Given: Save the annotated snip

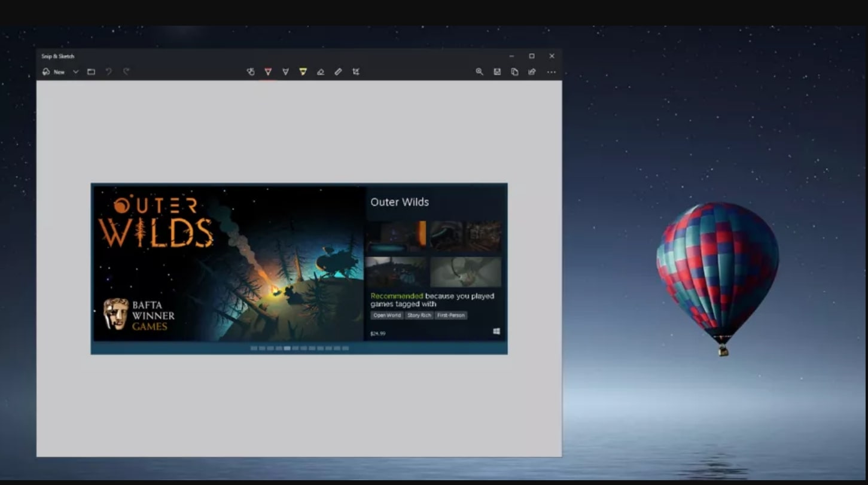Looking at the screenshot, I should [497, 72].
